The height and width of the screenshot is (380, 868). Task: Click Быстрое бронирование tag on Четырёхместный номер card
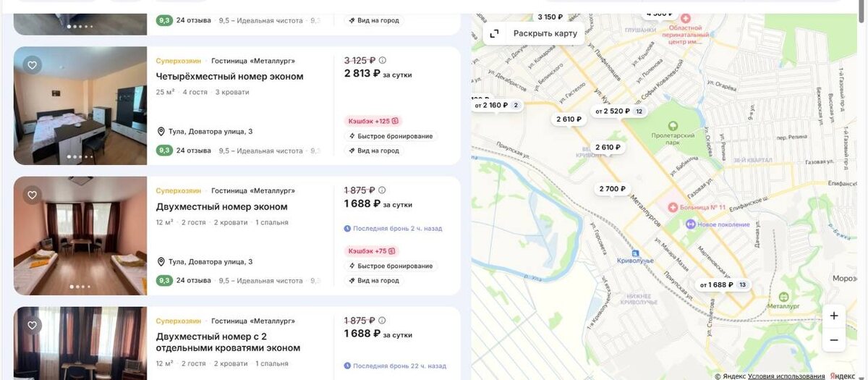pyautogui.click(x=391, y=136)
